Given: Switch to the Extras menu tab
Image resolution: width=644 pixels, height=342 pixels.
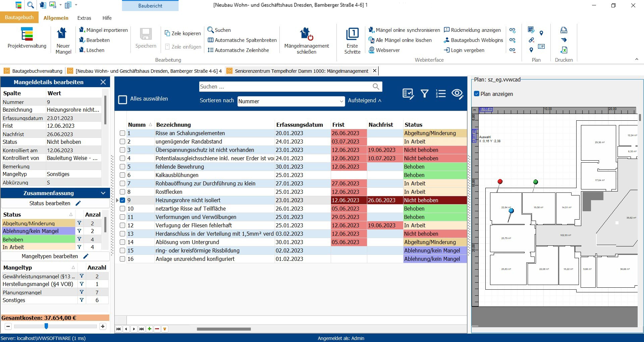Looking at the screenshot, I should coord(84,18).
